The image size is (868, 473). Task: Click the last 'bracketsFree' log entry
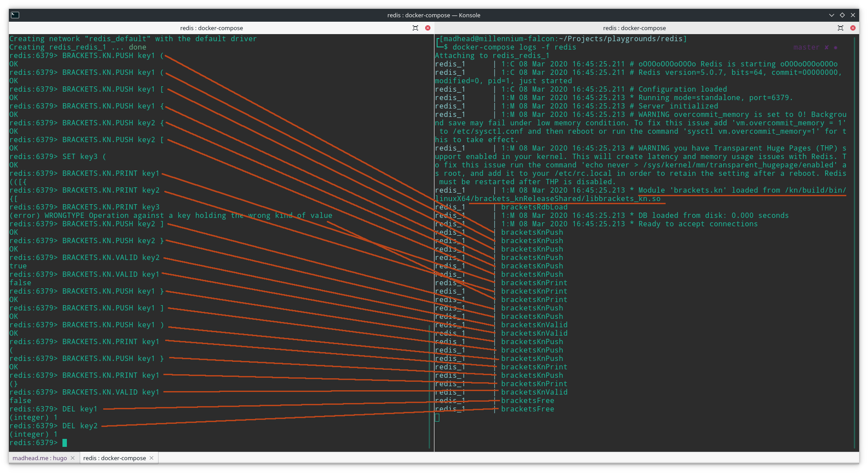pyautogui.click(x=527, y=409)
